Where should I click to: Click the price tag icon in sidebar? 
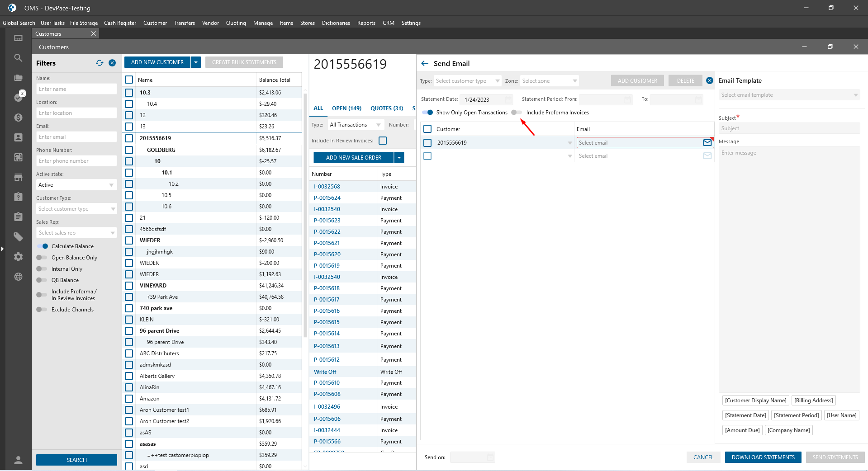pos(18,237)
